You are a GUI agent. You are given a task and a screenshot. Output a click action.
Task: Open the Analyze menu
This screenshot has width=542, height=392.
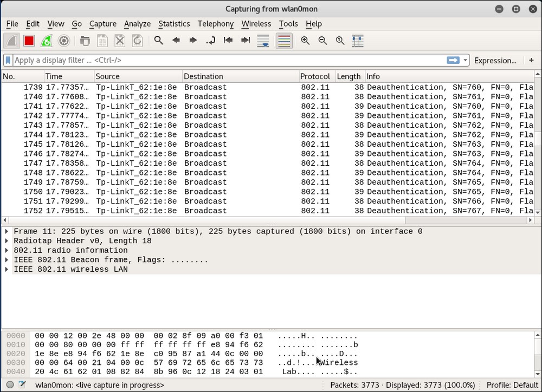pos(137,24)
